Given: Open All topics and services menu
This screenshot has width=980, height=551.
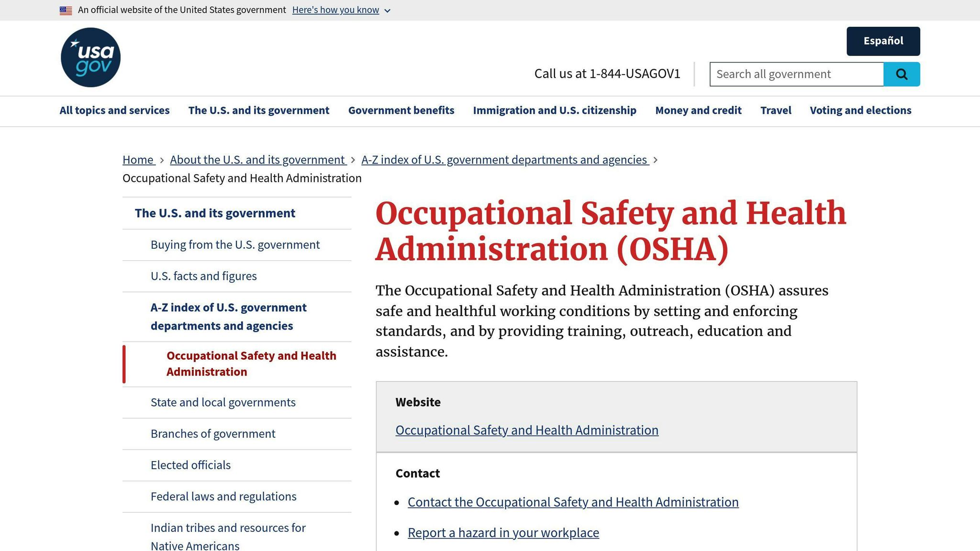Looking at the screenshot, I should [114, 110].
